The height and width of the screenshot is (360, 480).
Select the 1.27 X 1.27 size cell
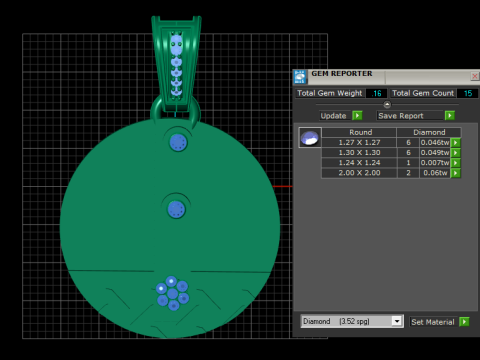pyautogui.click(x=359, y=143)
